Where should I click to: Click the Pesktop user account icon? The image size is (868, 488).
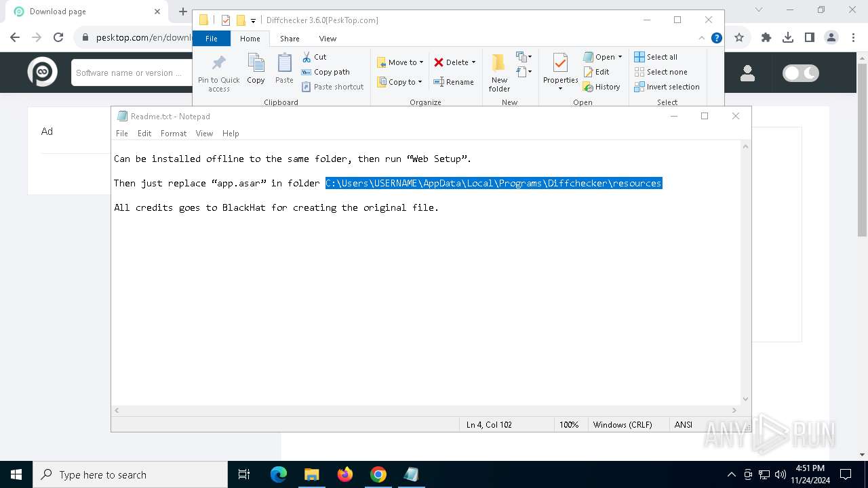(747, 73)
